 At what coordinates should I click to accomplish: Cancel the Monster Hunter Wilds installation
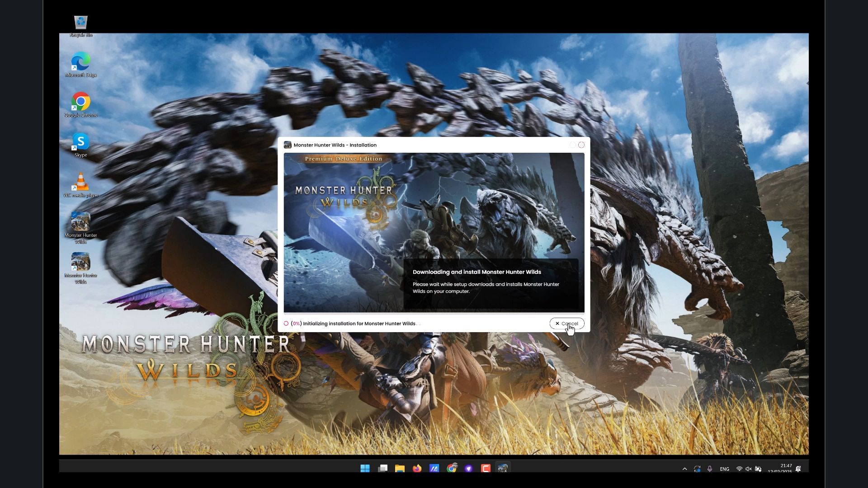point(566,324)
